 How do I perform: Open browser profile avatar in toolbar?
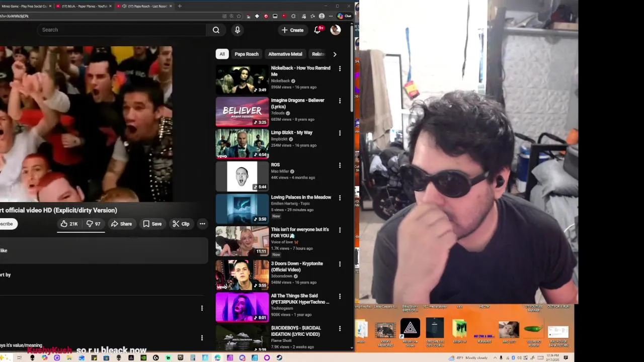[x=321, y=16]
